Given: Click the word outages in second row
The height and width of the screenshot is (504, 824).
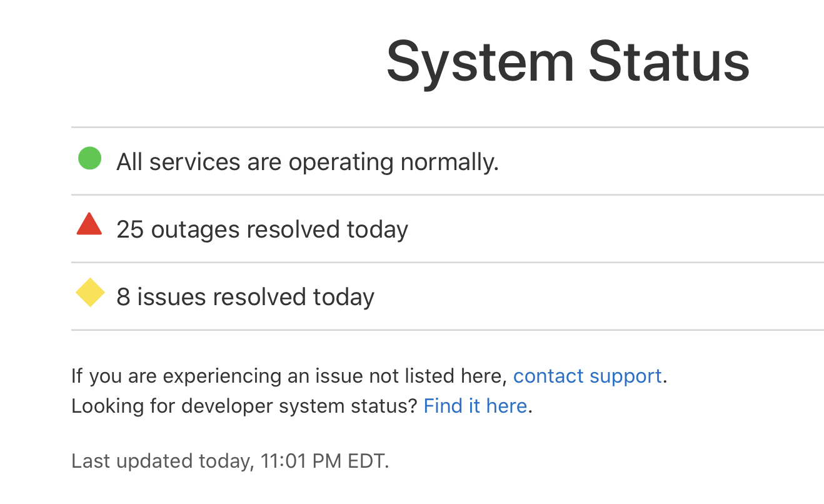Looking at the screenshot, I should click(195, 230).
